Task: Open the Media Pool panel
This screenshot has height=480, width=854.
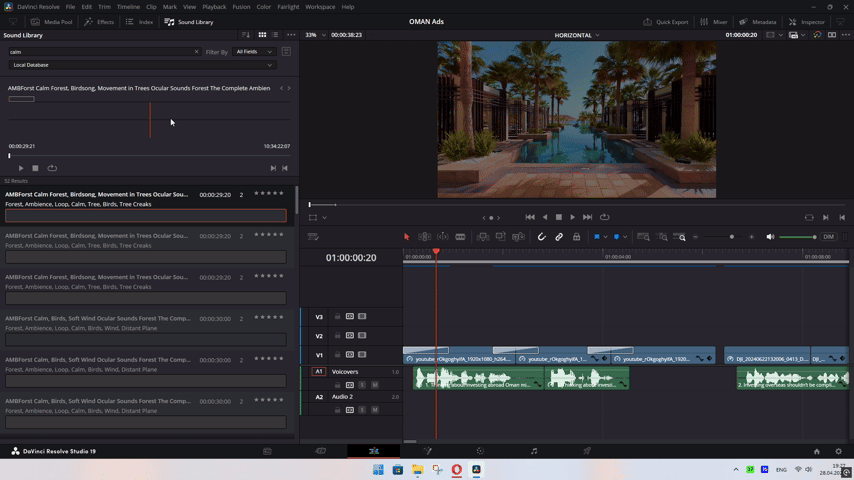Action: [52, 22]
